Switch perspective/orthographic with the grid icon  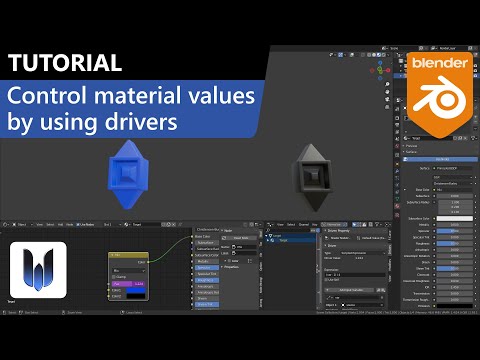click(x=387, y=107)
